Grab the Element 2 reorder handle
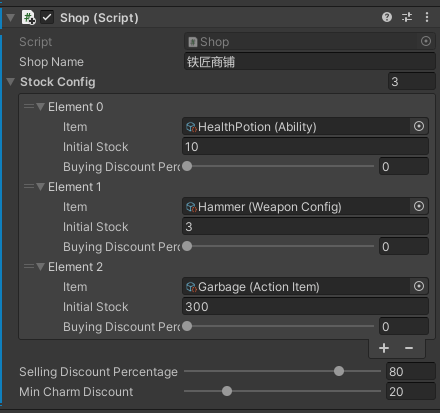Image resolution: width=440 pixels, height=413 pixels. [x=29, y=266]
